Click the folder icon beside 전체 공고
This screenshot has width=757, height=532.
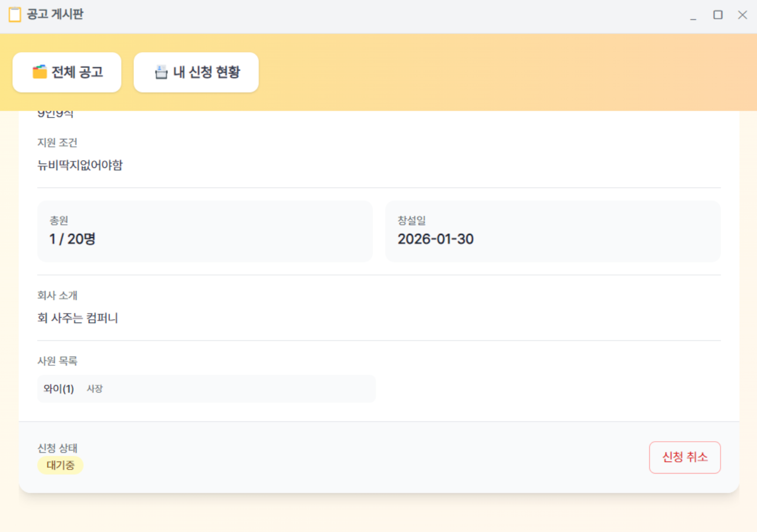[39, 72]
